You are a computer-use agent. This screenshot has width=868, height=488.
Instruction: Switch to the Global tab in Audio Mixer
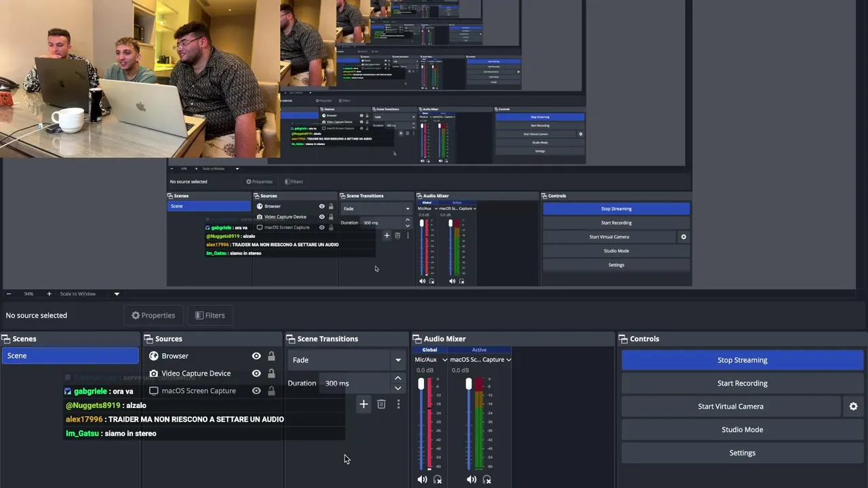pos(430,350)
